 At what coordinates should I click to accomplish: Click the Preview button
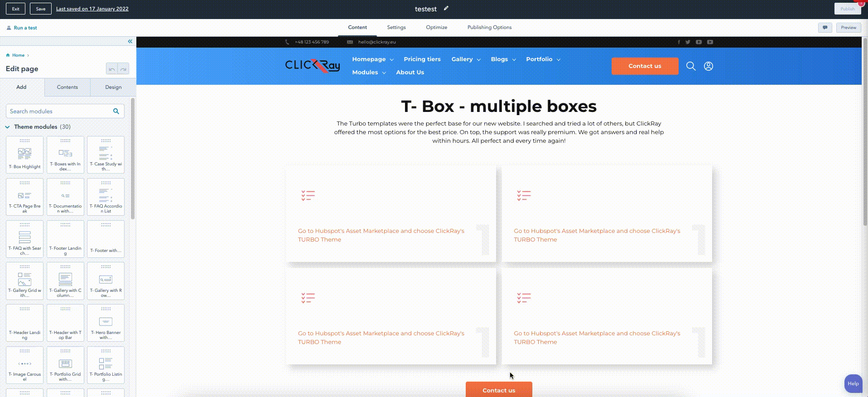(x=849, y=28)
